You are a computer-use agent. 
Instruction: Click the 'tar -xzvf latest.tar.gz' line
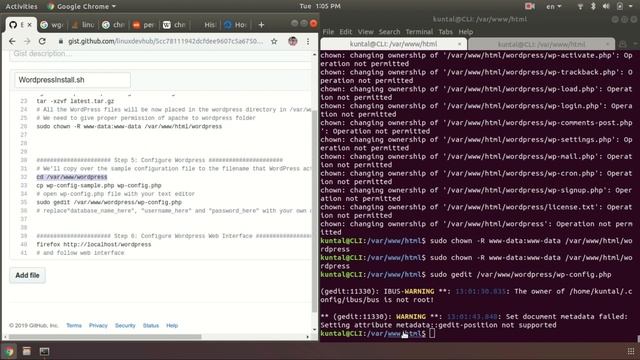click(x=75, y=101)
